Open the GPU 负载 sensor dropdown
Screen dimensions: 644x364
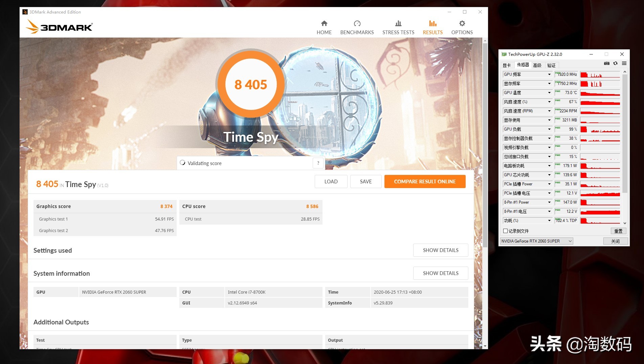click(549, 129)
